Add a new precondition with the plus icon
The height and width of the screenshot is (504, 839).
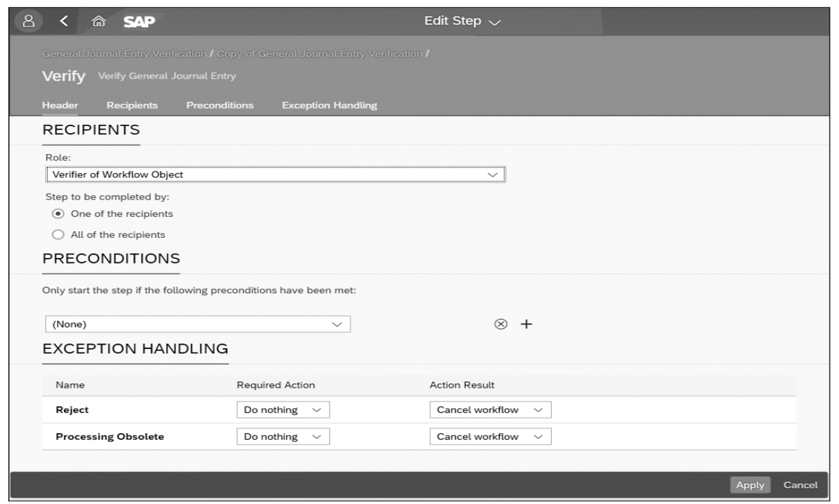pos(527,324)
